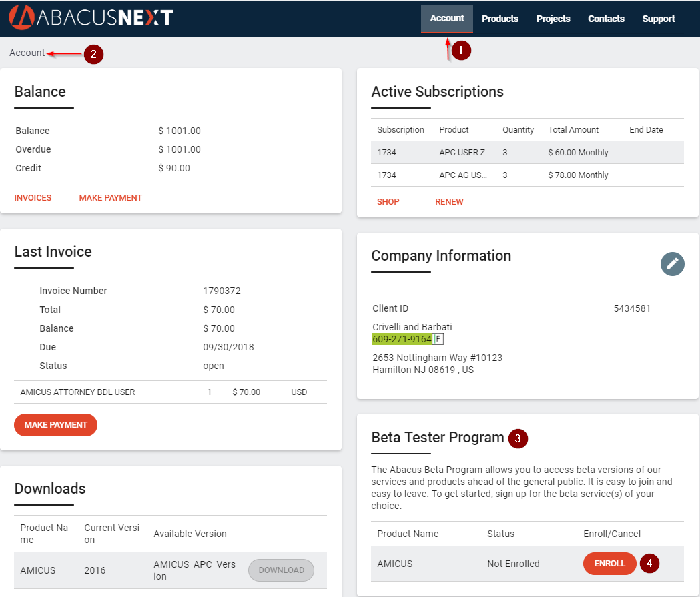Click current version 2016 in Downloads

[95, 571]
